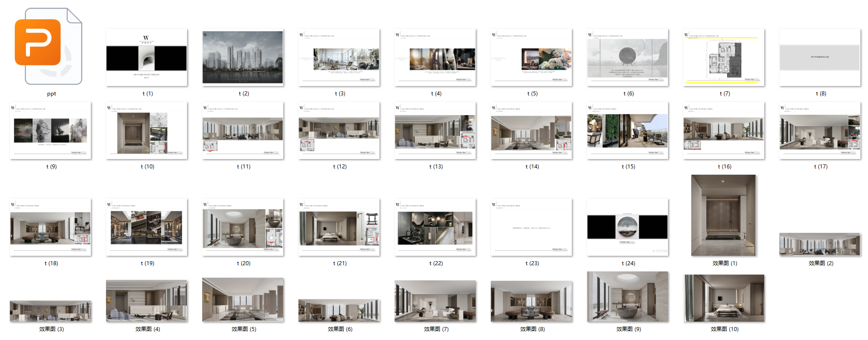The image size is (868, 340).
Task: Click the gray t (8) image thumbnail
Action: pyautogui.click(x=820, y=57)
